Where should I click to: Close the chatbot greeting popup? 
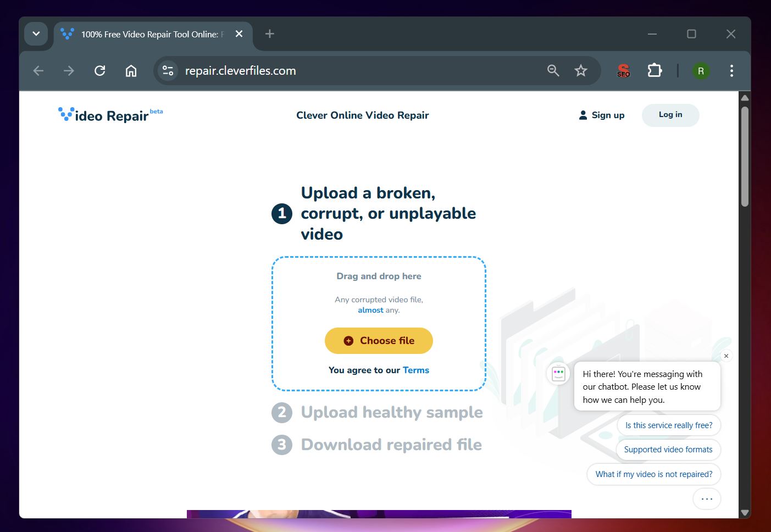tap(726, 356)
